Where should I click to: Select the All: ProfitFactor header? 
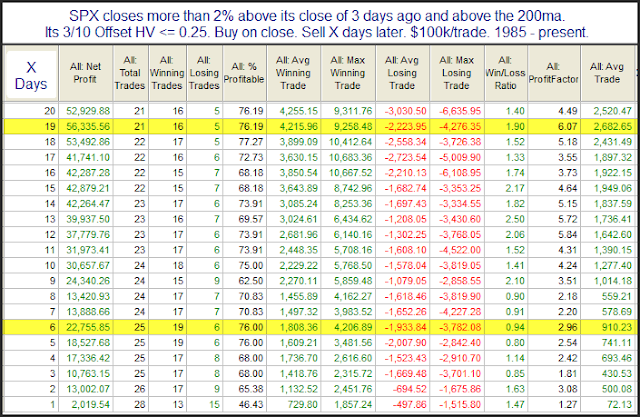click(x=553, y=73)
